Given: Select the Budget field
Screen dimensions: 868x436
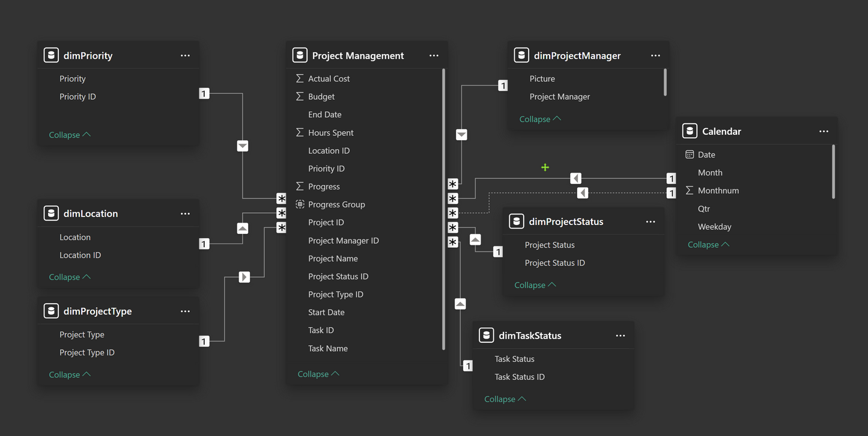Looking at the screenshot, I should click(x=321, y=96).
